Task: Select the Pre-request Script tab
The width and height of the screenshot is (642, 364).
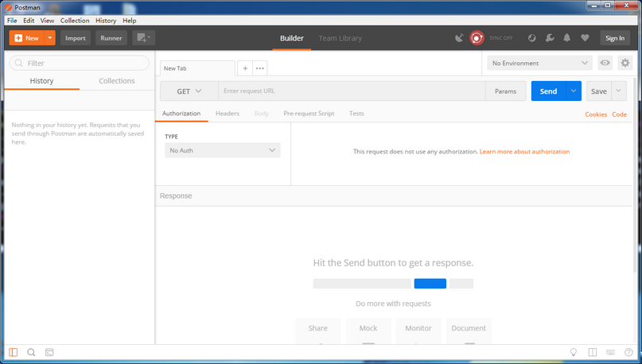Action: [309, 114]
